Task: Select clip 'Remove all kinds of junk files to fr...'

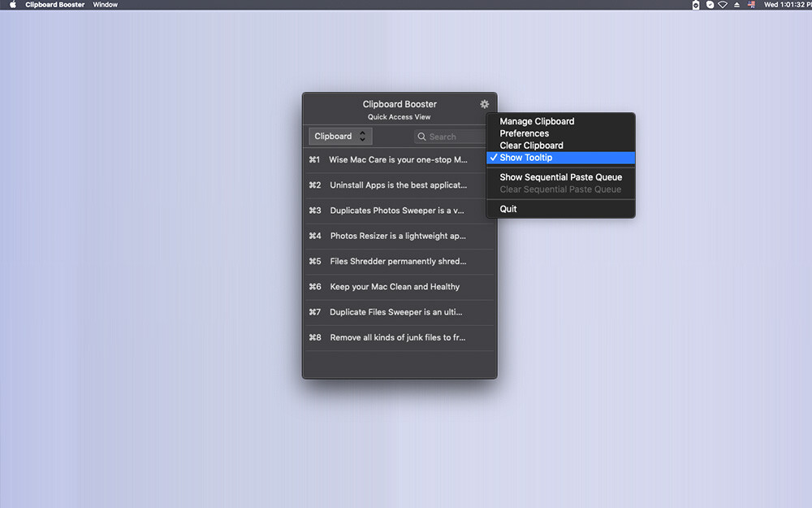Action: 400,337
